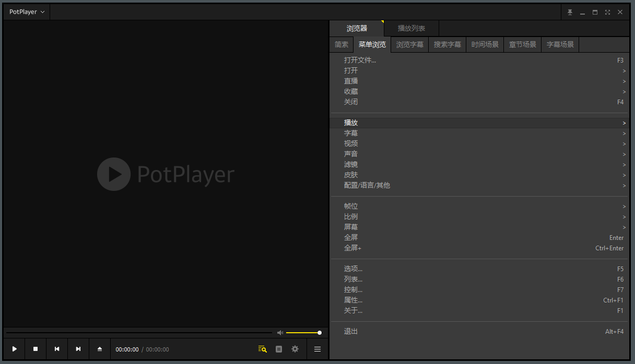Select the 菜单浏览 sub-tab

point(372,44)
